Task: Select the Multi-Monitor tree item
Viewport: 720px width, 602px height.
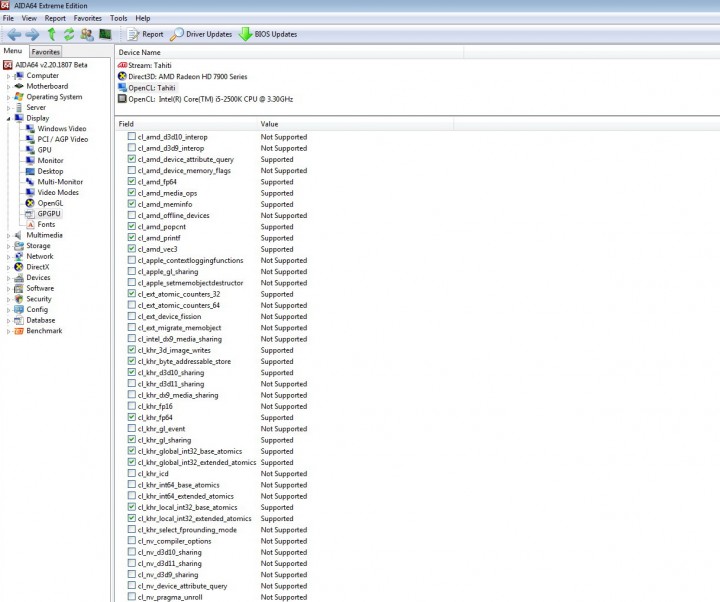Action: click(x=60, y=181)
